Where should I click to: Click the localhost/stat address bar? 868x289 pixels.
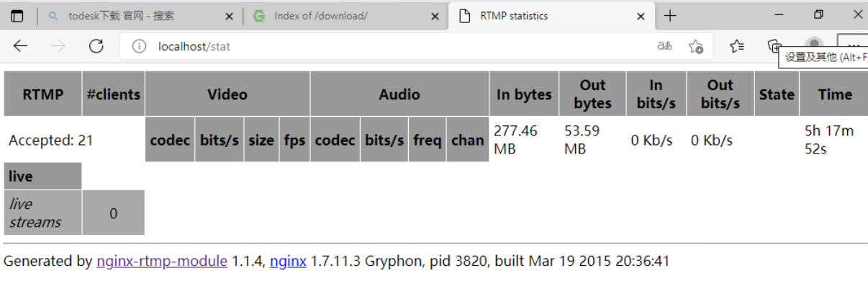coord(396,46)
